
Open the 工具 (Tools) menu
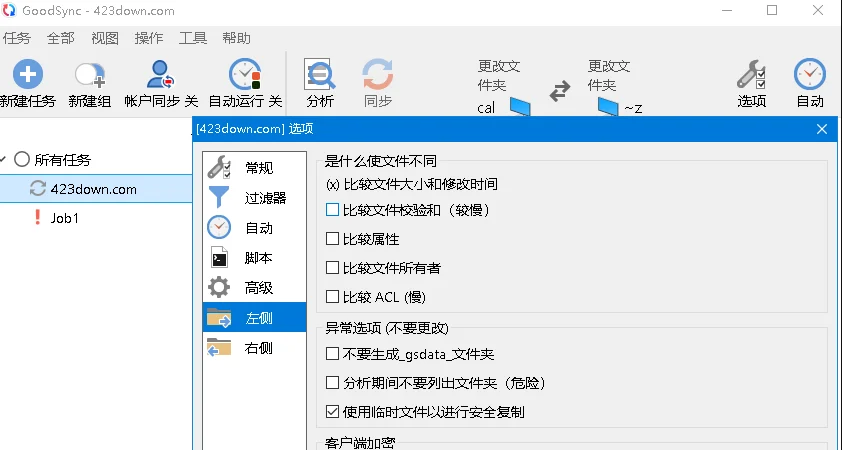point(193,38)
